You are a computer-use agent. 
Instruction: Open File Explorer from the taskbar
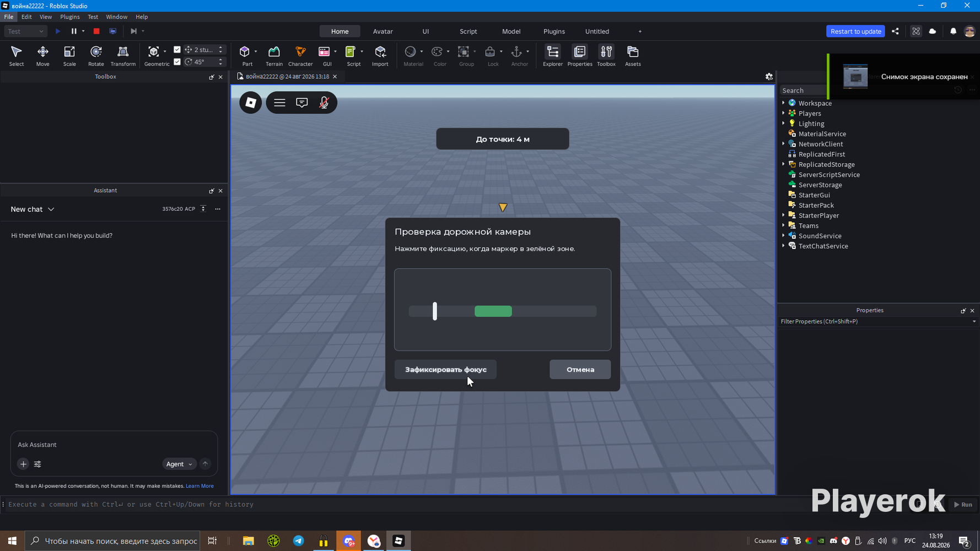click(249, 541)
